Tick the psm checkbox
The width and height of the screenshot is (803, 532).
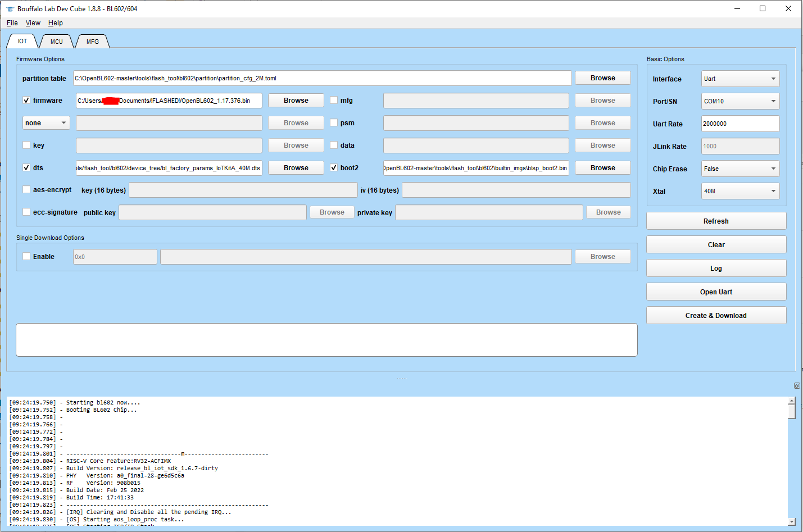334,122
